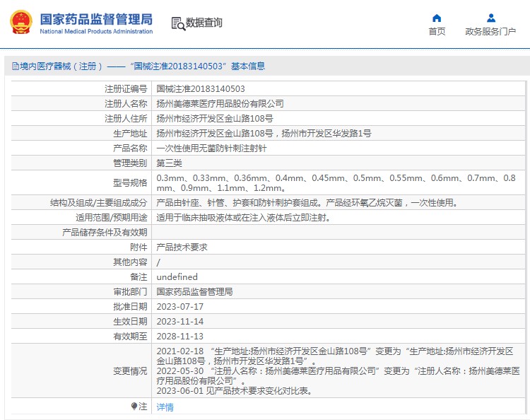The width and height of the screenshot is (530, 420).
Task: Click the 政务服务门户 user icon
Action: click(491, 18)
